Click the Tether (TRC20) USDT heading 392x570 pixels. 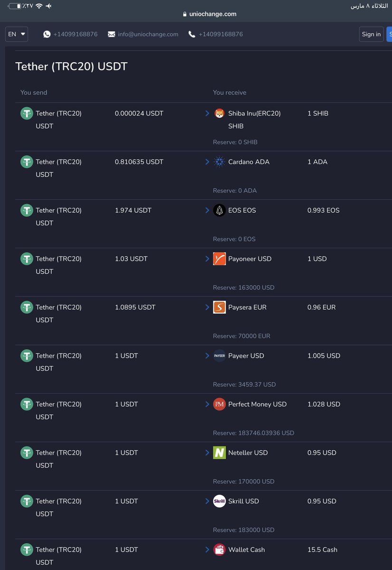coord(72,66)
